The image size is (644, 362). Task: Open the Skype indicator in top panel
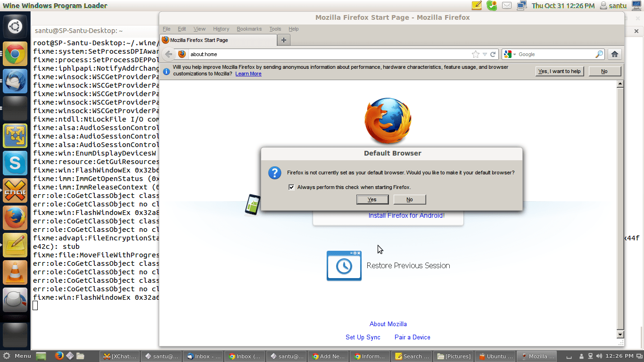(492, 6)
